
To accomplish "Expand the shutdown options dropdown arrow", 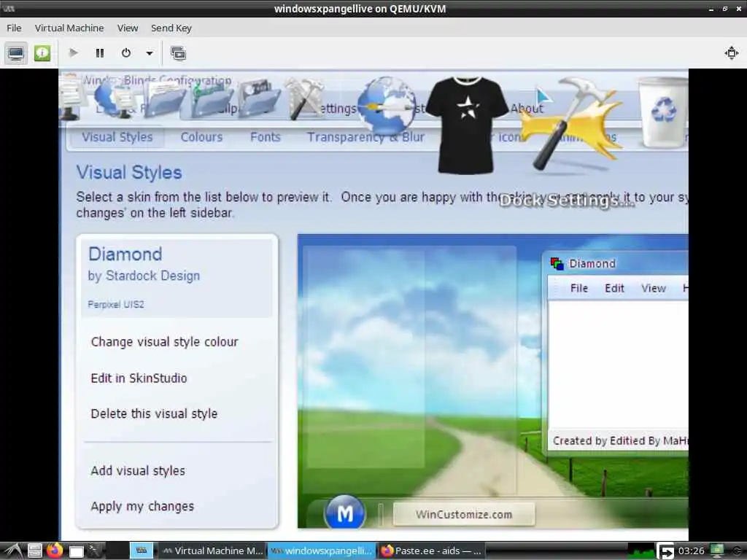I will click(149, 53).
